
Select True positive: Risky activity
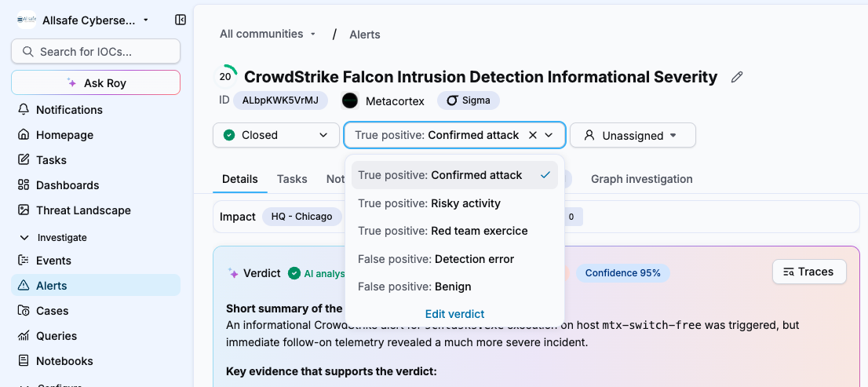[454, 203]
